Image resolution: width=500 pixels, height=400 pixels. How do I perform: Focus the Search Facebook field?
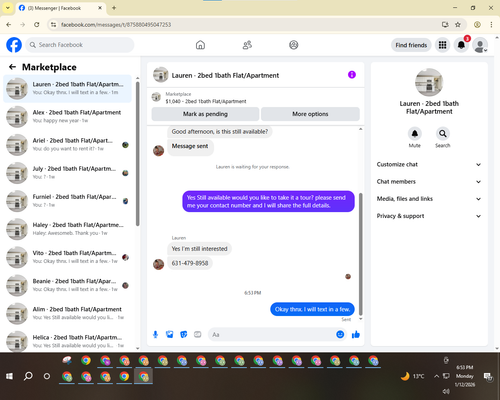[x=80, y=45]
